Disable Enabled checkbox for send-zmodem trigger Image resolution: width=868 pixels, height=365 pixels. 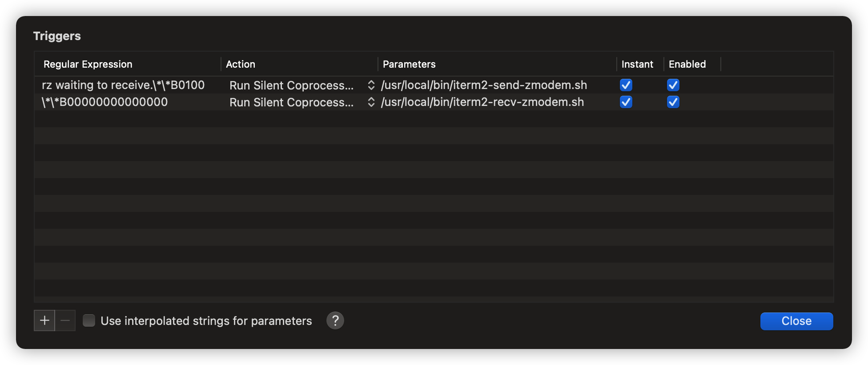[673, 85]
